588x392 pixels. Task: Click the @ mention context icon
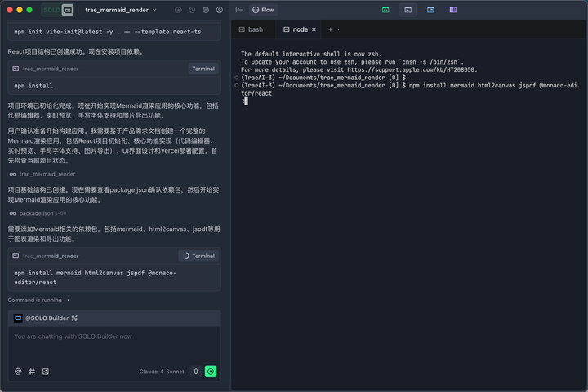(18, 371)
